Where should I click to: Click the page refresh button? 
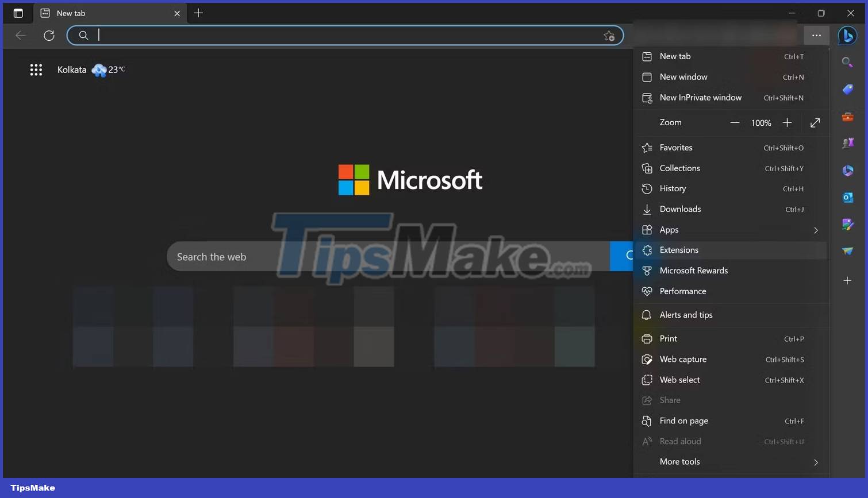49,35
